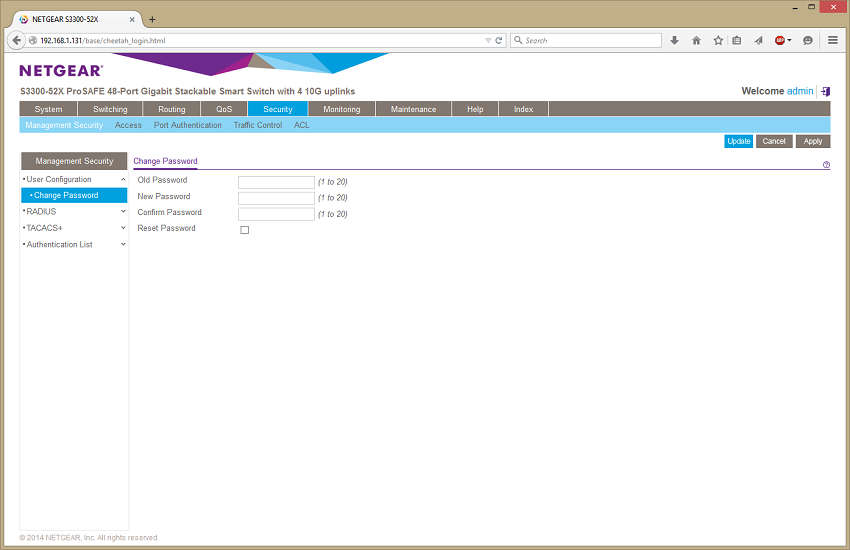The width and height of the screenshot is (850, 550).
Task: Open the System menu tab
Action: (x=48, y=109)
